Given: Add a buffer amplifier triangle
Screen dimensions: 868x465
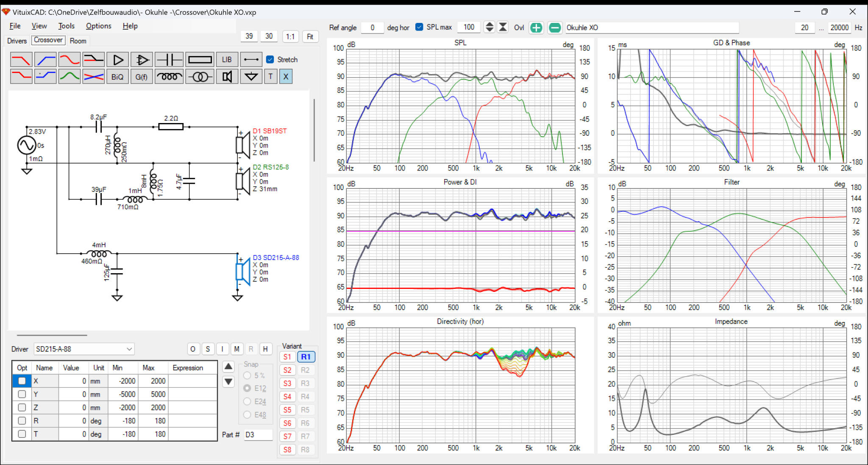Looking at the screenshot, I should click(x=118, y=59).
